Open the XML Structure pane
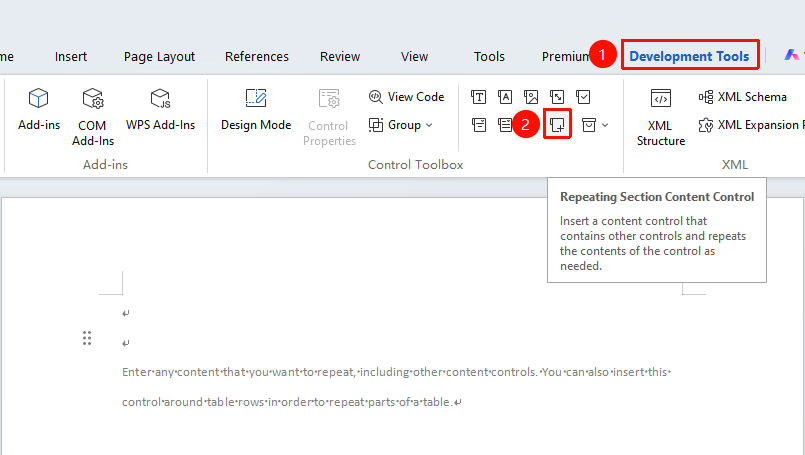Screen dimensions: 805x455 [661, 117]
